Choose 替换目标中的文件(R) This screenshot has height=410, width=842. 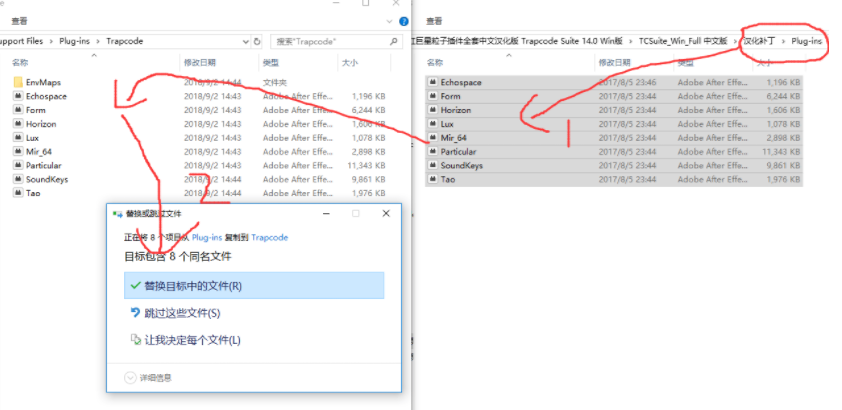tap(254, 285)
